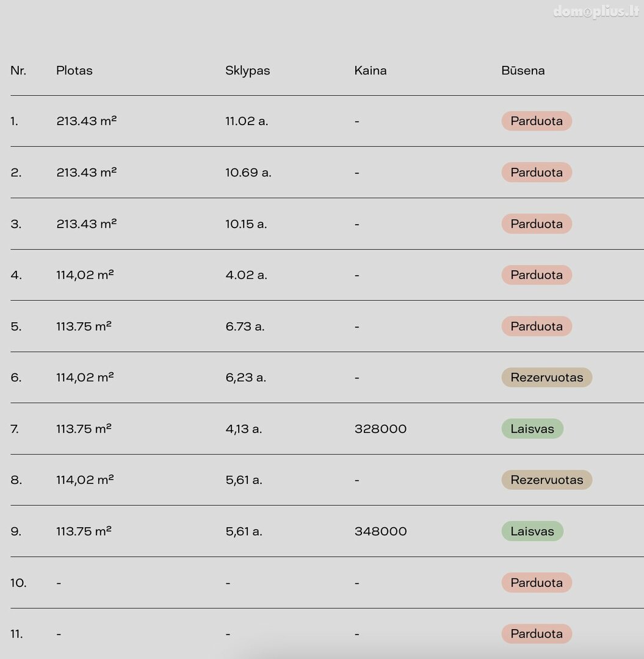The width and height of the screenshot is (644, 659).
Task: Click the Parduota badge in row 2
Action: coord(537,172)
